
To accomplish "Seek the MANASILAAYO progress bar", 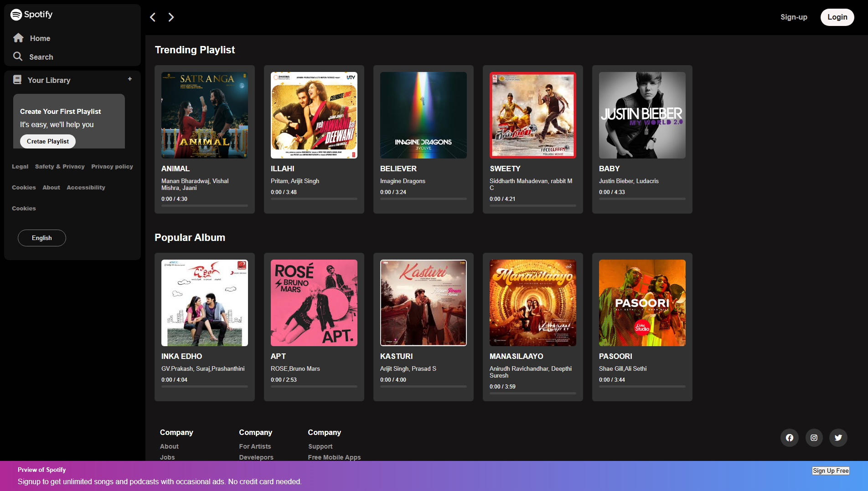I will point(533,394).
